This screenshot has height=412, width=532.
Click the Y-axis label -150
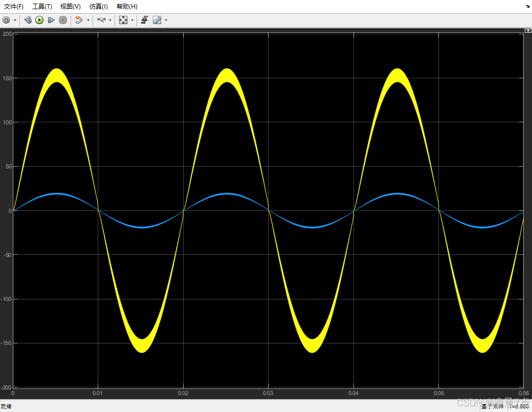[x=6, y=343]
